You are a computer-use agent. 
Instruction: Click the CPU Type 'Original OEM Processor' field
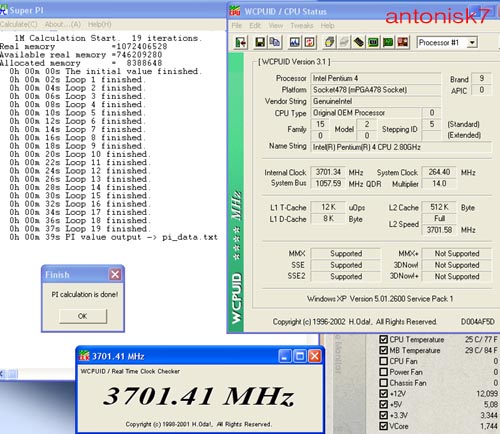click(366, 113)
